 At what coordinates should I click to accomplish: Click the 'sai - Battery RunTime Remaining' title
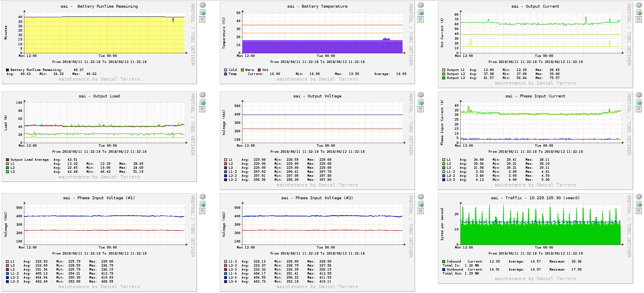coord(99,6)
